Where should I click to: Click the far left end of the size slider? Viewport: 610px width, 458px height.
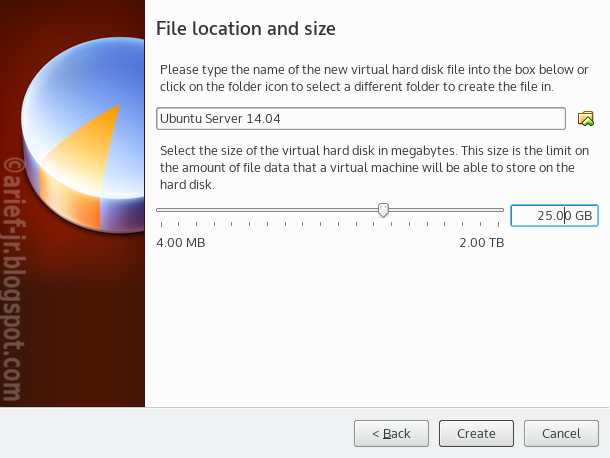click(x=159, y=210)
